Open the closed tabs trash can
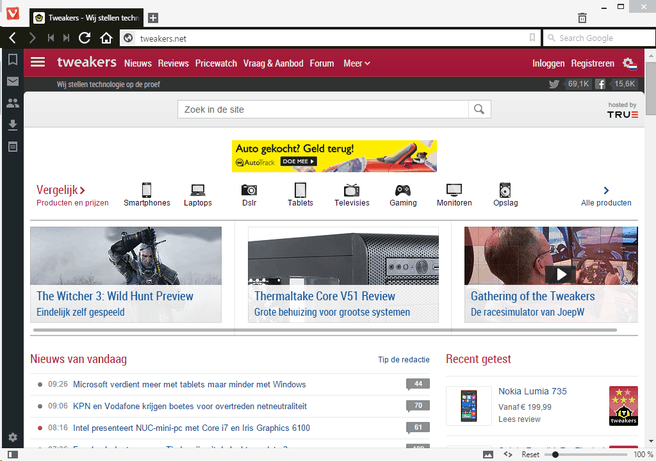 click(x=582, y=18)
